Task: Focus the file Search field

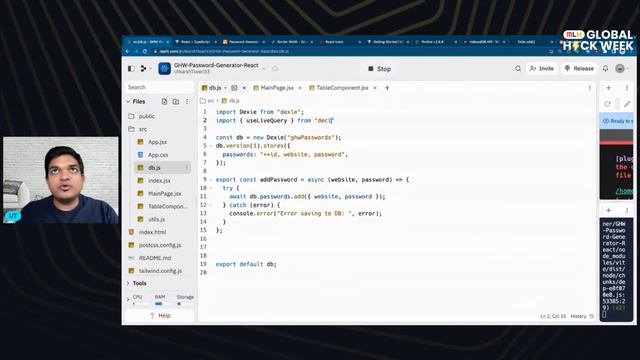Action: (160, 87)
